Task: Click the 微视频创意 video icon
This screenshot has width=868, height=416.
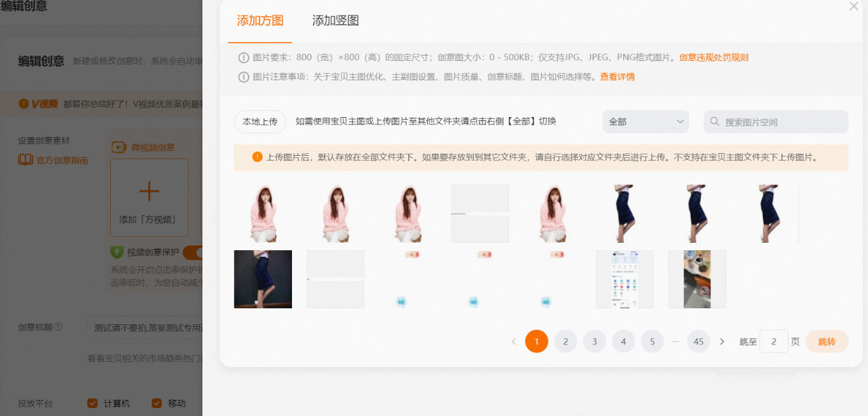Action: pyautogui.click(x=119, y=146)
